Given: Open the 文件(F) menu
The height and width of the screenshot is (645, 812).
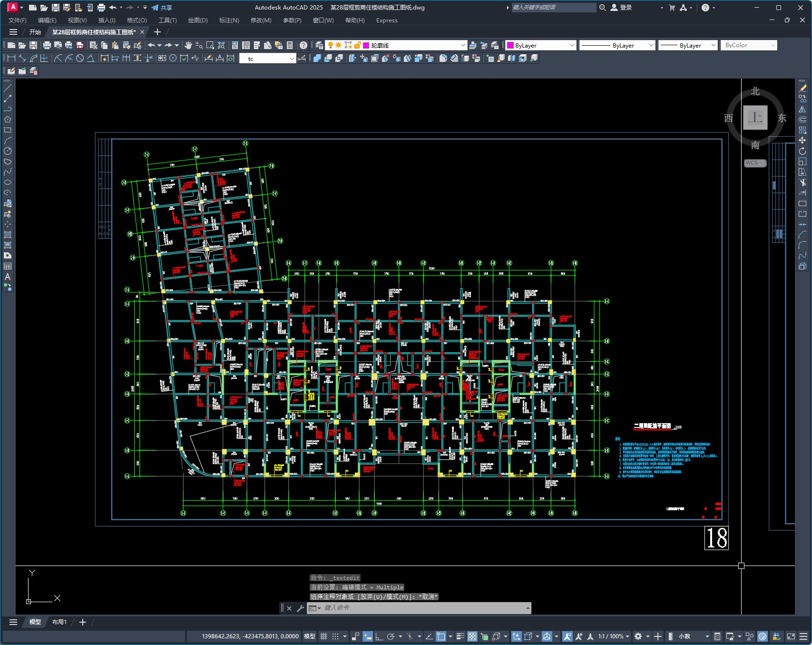Looking at the screenshot, I should [x=18, y=20].
